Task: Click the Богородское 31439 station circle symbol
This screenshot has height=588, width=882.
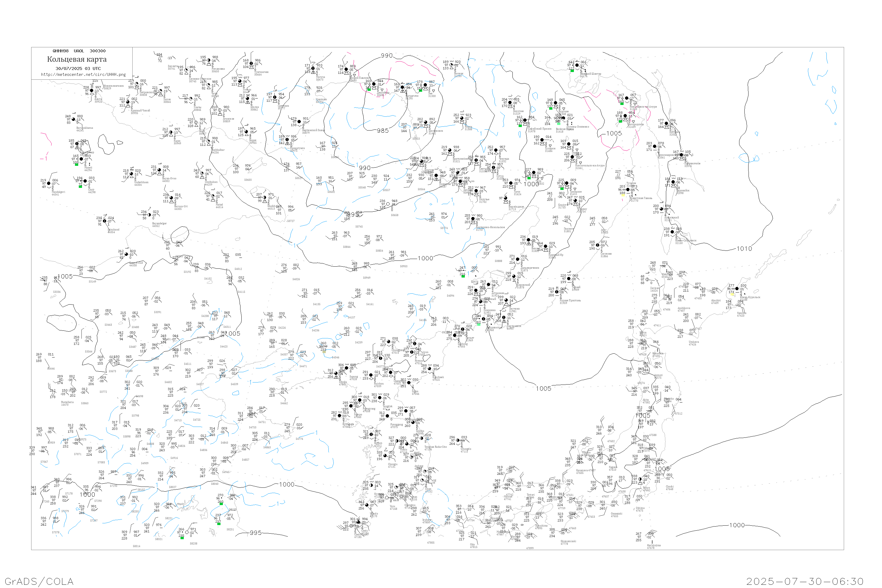Action: click(625, 116)
